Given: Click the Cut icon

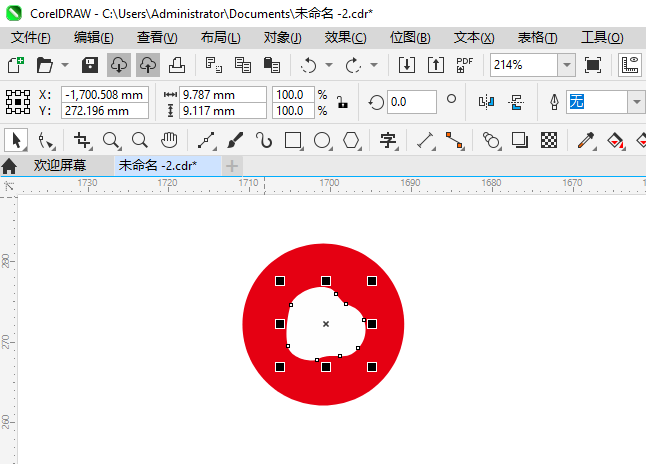Looking at the screenshot, I should click(x=213, y=65).
